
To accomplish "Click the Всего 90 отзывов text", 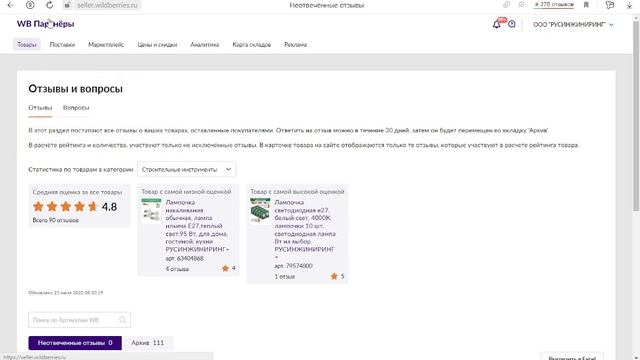I will click(x=56, y=220).
